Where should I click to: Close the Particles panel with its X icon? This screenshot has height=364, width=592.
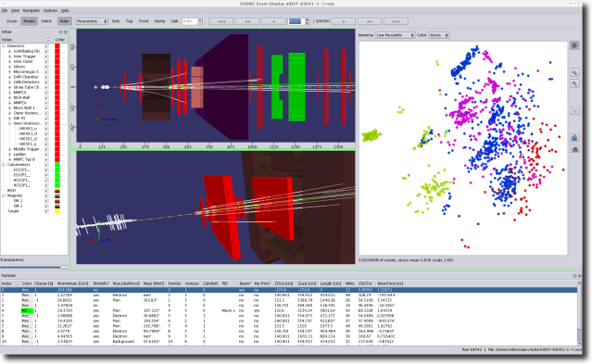pyautogui.click(x=580, y=276)
